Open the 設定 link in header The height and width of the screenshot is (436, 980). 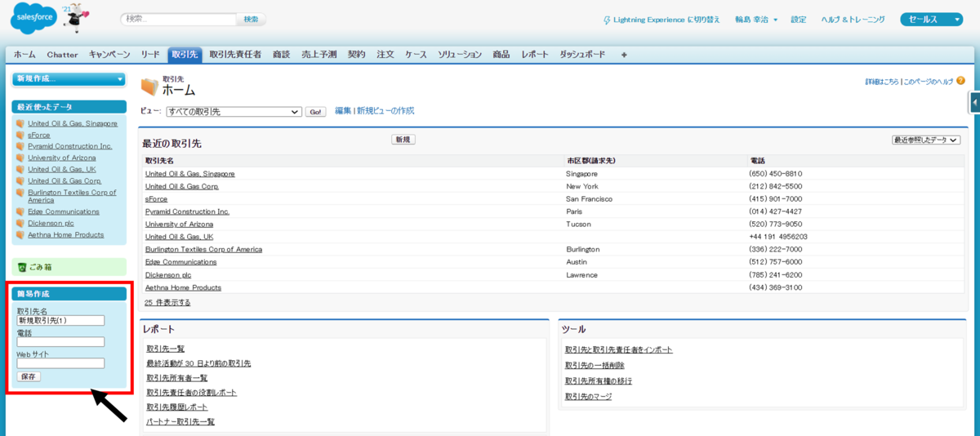(x=798, y=20)
